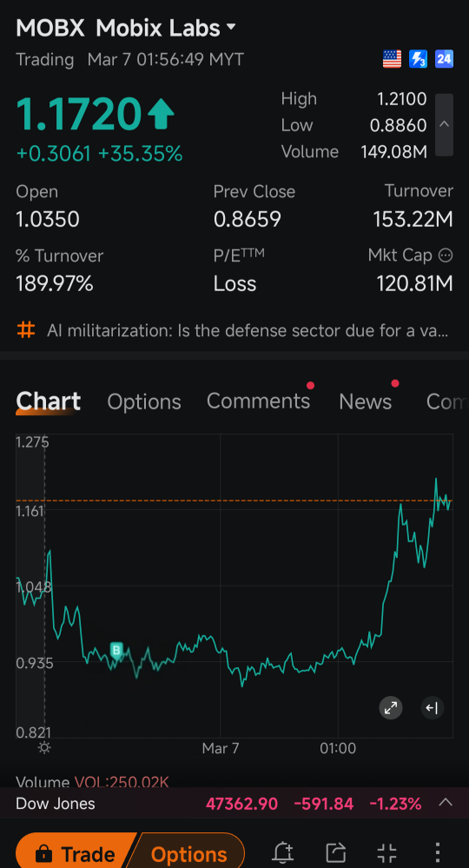Image resolution: width=469 pixels, height=868 pixels.
Task: Open the price alert bell icon
Action: (284, 852)
